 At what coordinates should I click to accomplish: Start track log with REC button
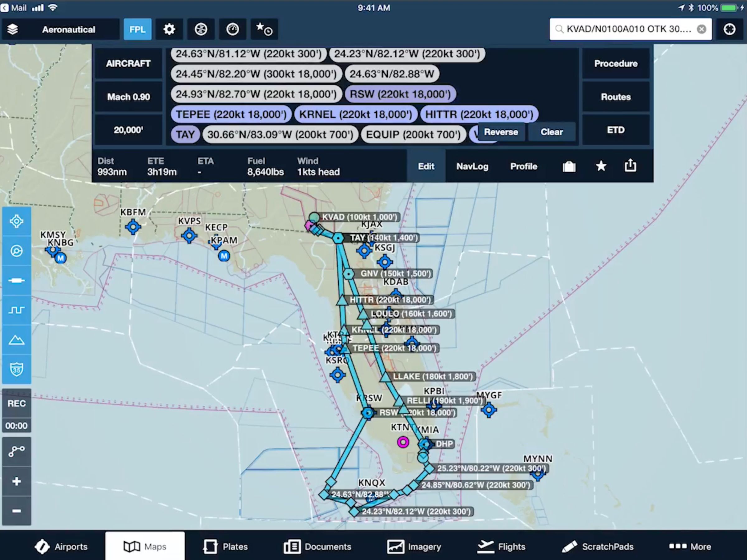[16, 404]
